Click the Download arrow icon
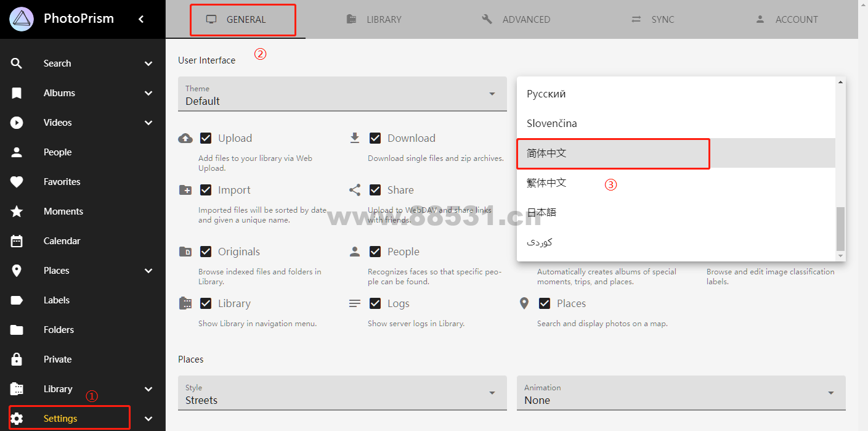 355,138
